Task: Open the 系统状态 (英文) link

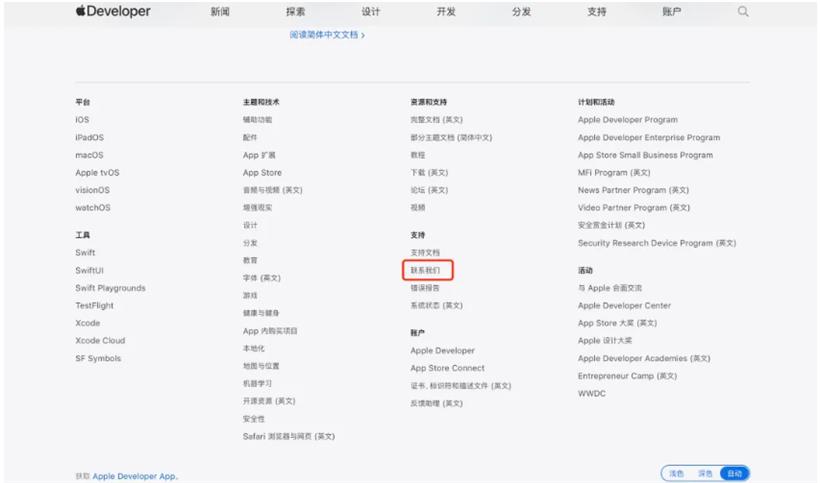Action: (437, 305)
